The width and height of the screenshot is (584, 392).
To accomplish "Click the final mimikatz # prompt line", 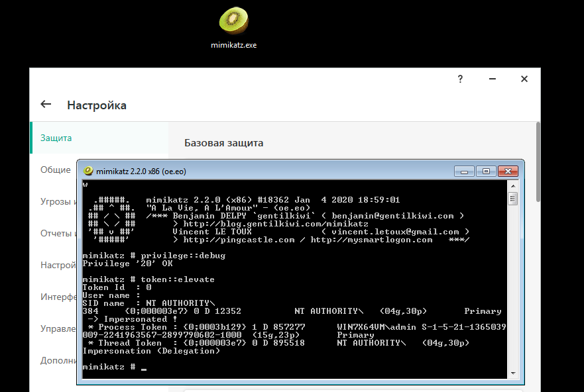I will pos(114,367).
